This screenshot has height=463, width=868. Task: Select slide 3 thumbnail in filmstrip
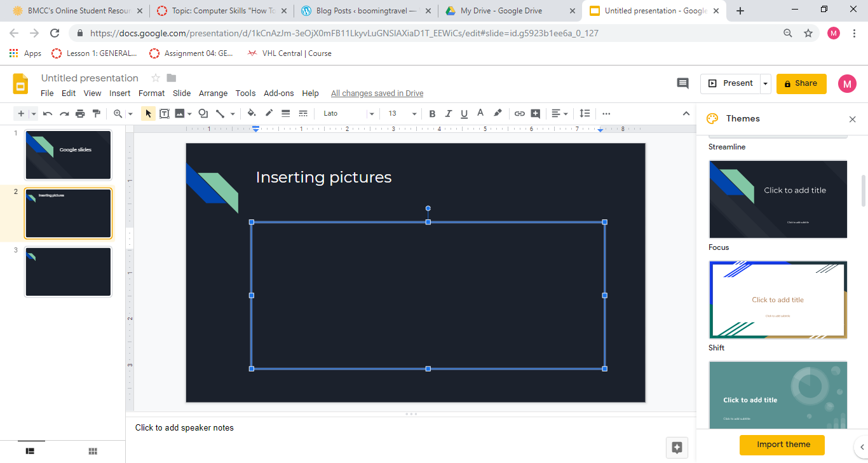[68, 272]
